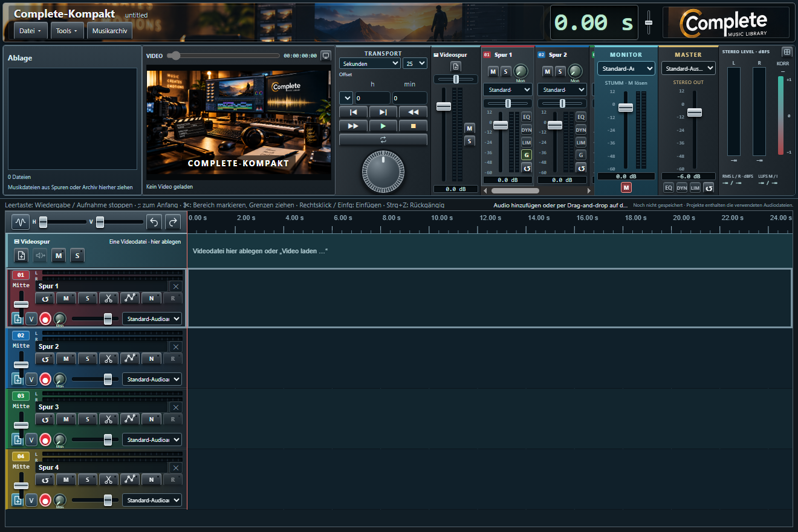Jump to the start with skip-to-beginning button
798x532 pixels.
click(x=354, y=112)
